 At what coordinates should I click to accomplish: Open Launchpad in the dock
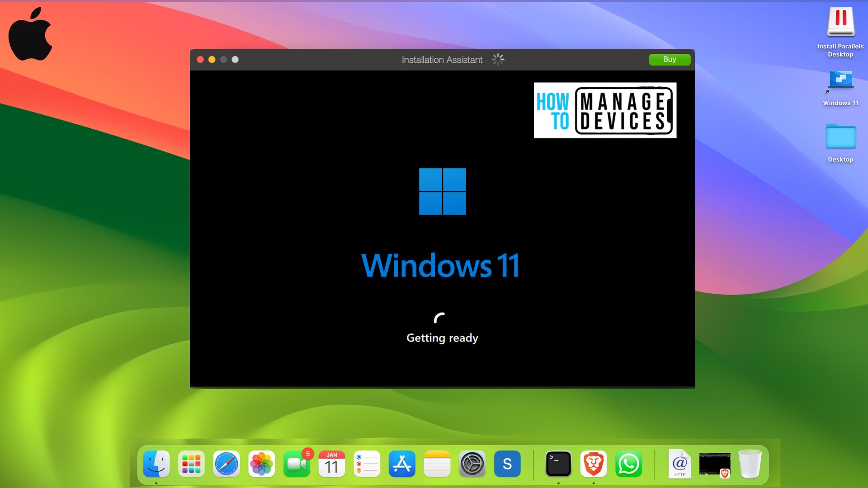pyautogui.click(x=191, y=464)
